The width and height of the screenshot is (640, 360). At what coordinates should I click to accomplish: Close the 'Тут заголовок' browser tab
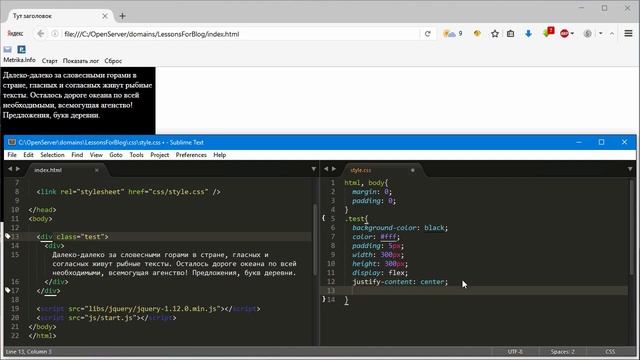coord(105,16)
